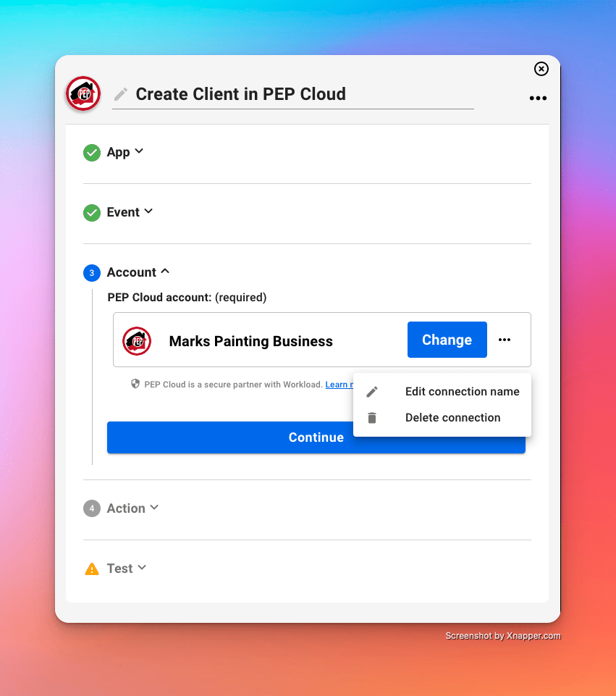Click the blue step 3 badge
The image size is (616, 696).
(x=92, y=273)
